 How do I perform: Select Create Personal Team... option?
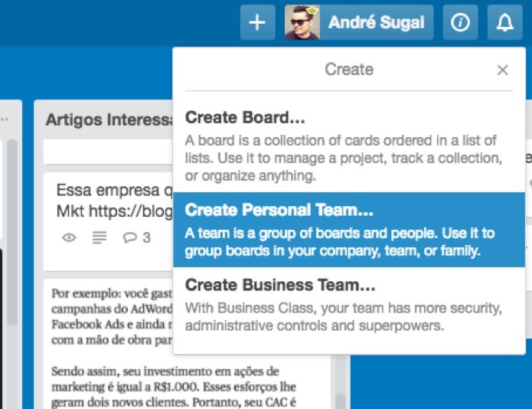[349, 230]
